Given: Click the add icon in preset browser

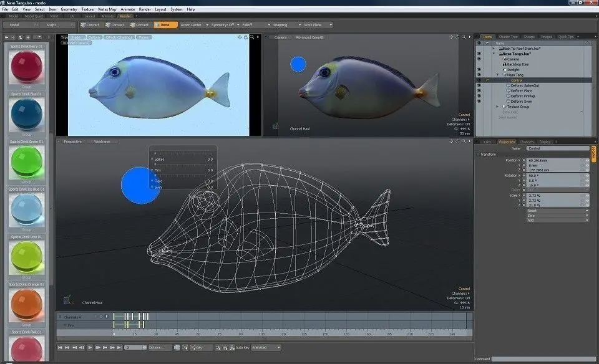Looking at the screenshot, I should coord(28,37).
